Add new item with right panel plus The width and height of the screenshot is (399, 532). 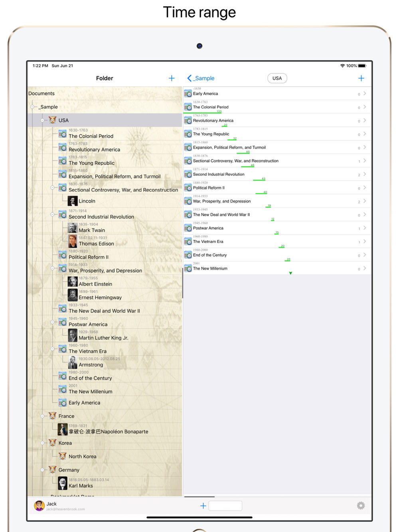pos(361,78)
